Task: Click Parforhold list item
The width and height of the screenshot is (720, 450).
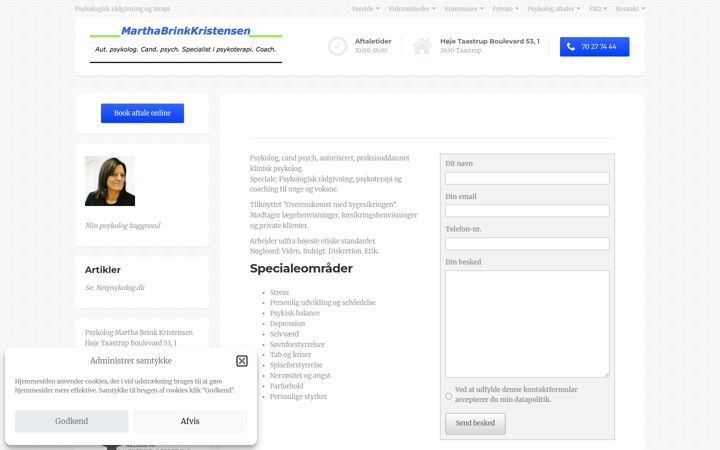Action: (287, 386)
